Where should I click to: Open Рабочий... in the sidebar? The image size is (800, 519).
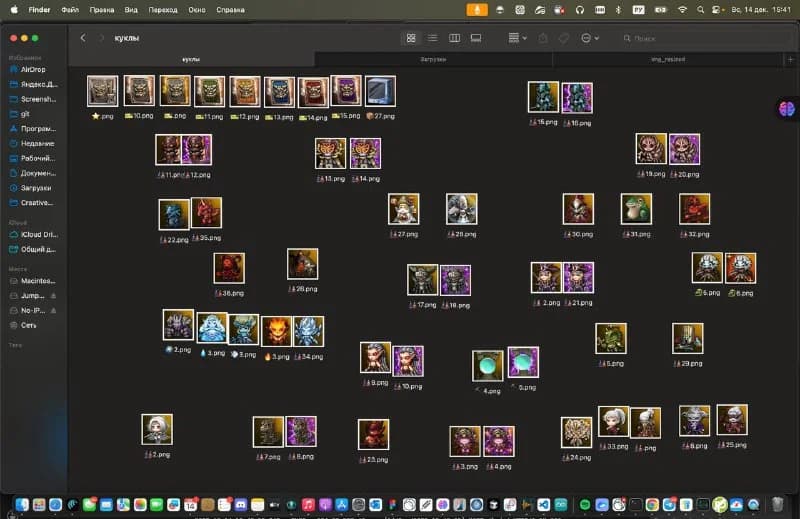click(33, 158)
